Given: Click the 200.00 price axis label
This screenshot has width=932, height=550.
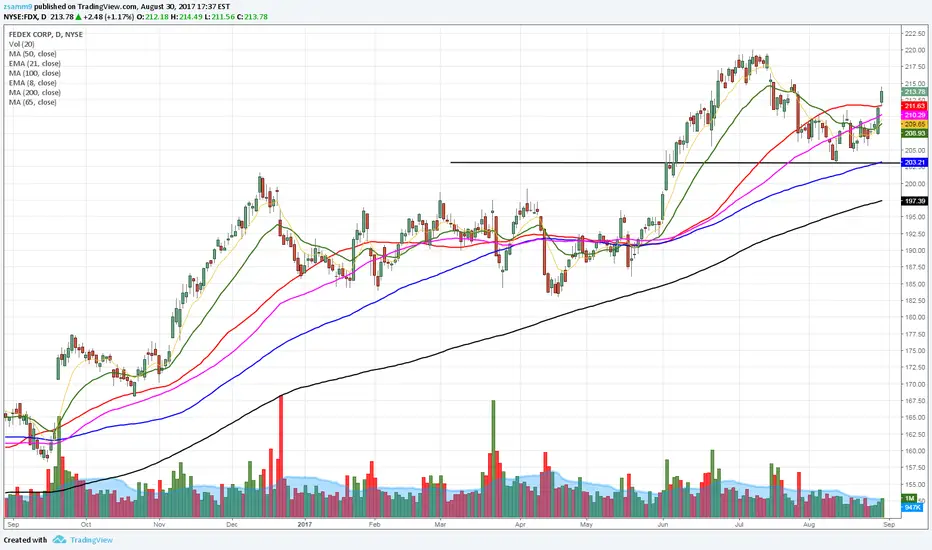Looking at the screenshot, I should click(x=915, y=184).
